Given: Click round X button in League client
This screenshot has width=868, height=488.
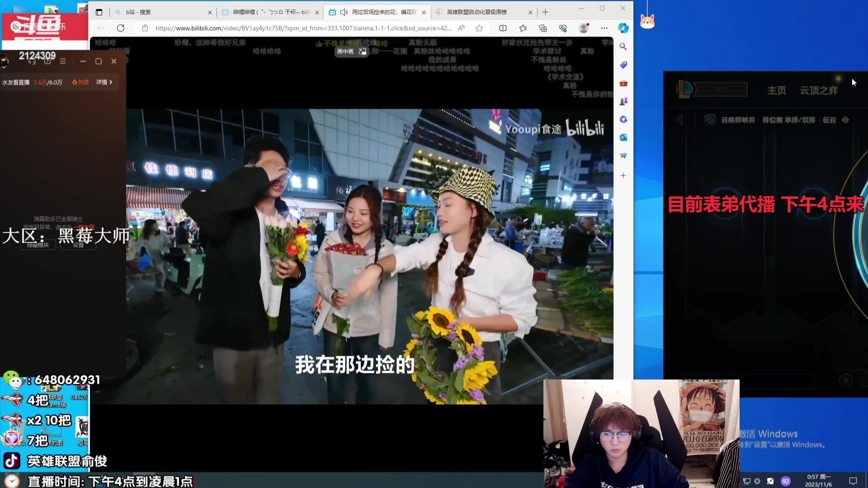Looking at the screenshot, I should pos(846,380).
